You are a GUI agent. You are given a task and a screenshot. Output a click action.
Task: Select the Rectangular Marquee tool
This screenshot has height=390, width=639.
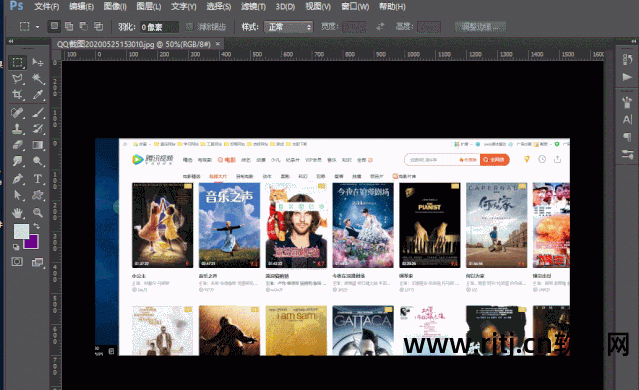point(17,62)
